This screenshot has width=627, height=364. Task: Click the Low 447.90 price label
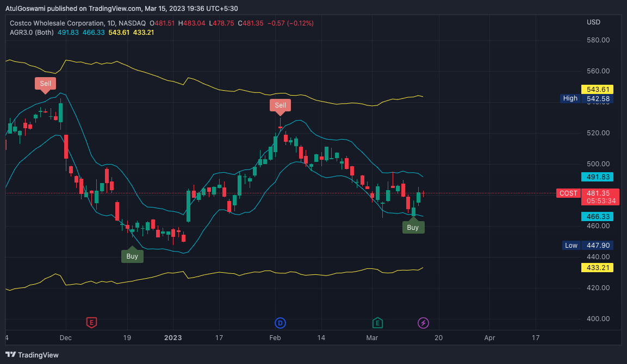pyautogui.click(x=587, y=246)
